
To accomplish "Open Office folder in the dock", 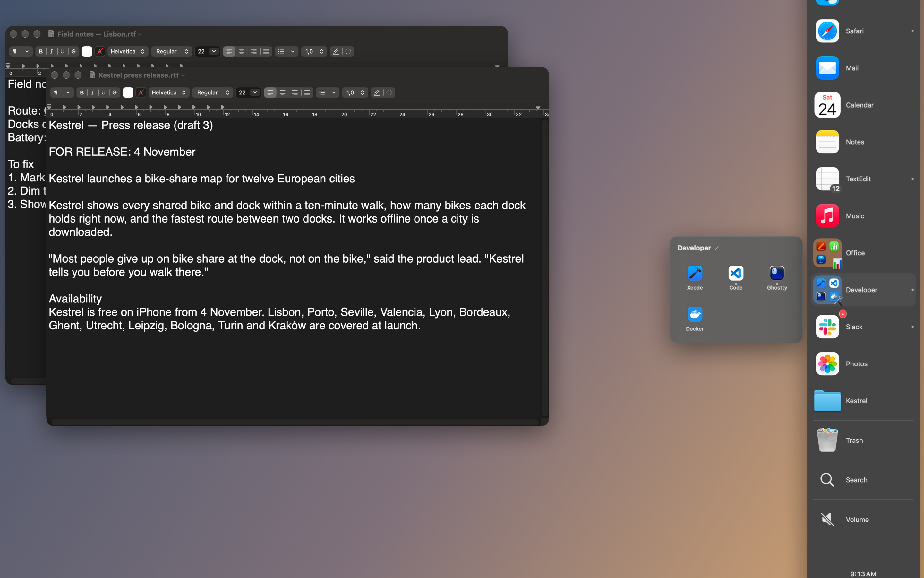I will coord(863,253).
